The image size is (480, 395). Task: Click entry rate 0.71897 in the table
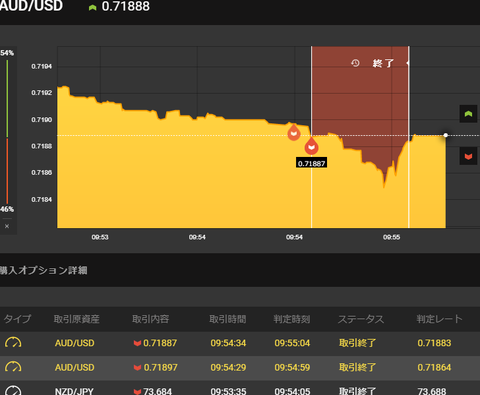point(160,367)
